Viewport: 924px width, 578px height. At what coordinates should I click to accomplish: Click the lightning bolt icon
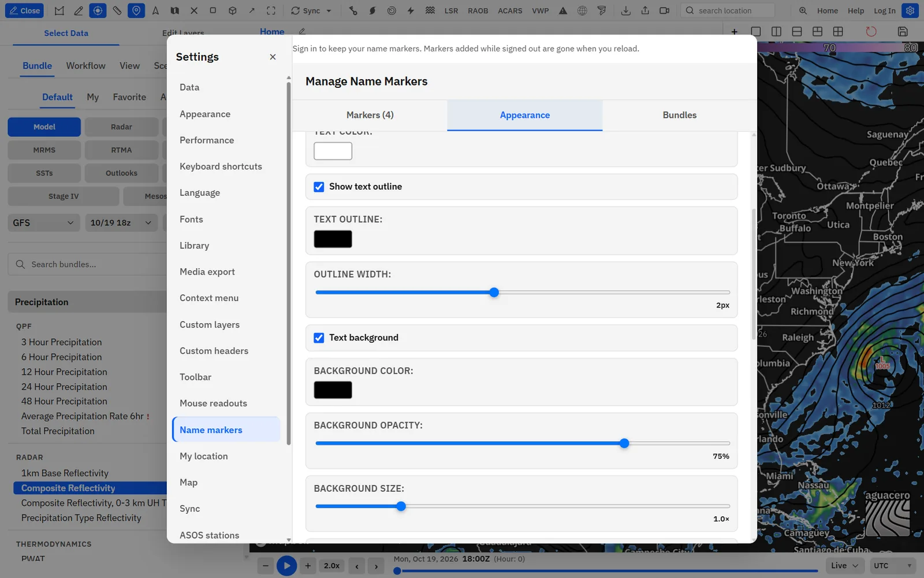click(x=411, y=10)
